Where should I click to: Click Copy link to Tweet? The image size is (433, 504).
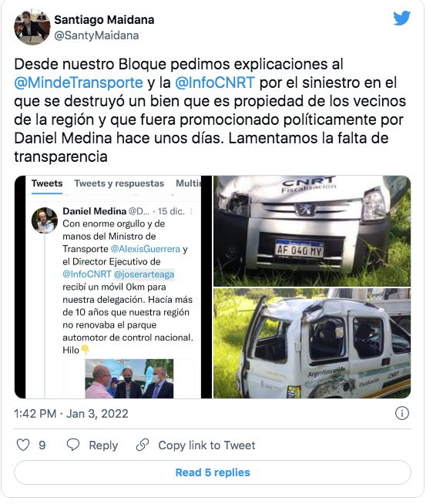click(206, 445)
